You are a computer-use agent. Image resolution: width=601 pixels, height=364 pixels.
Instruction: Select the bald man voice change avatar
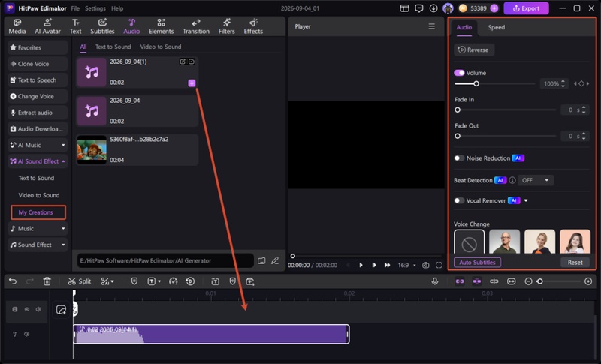point(504,242)
